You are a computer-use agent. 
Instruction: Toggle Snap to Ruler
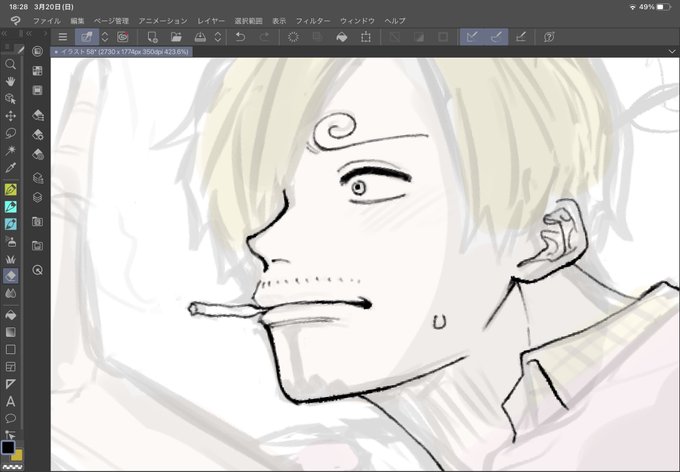pos(472,37)
